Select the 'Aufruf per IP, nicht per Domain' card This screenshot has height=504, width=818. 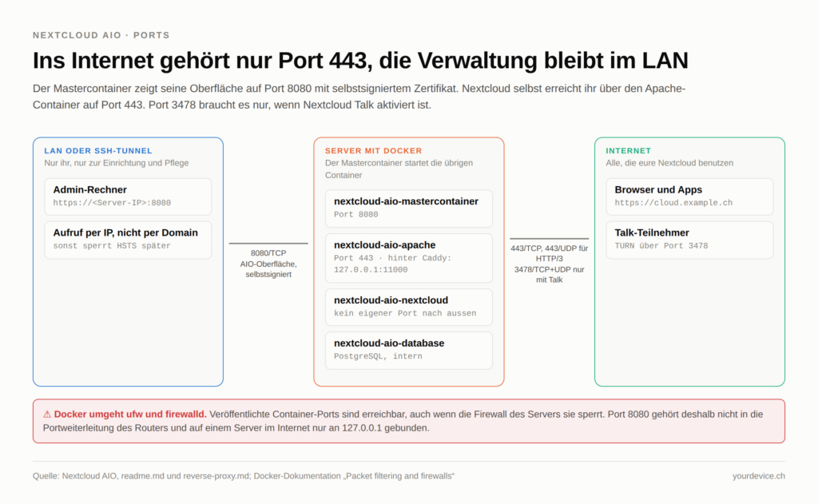coord(128,240)
